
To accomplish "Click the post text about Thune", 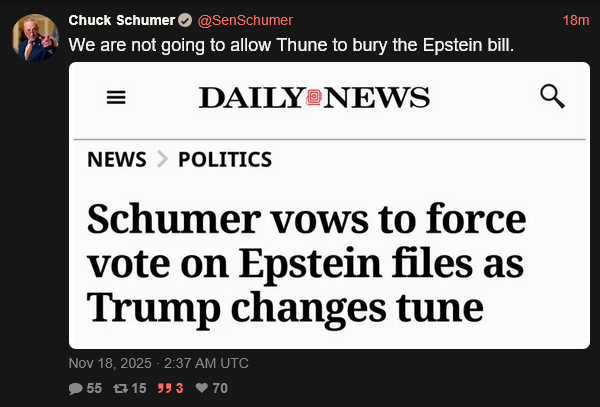I will (x=290, y=45).
